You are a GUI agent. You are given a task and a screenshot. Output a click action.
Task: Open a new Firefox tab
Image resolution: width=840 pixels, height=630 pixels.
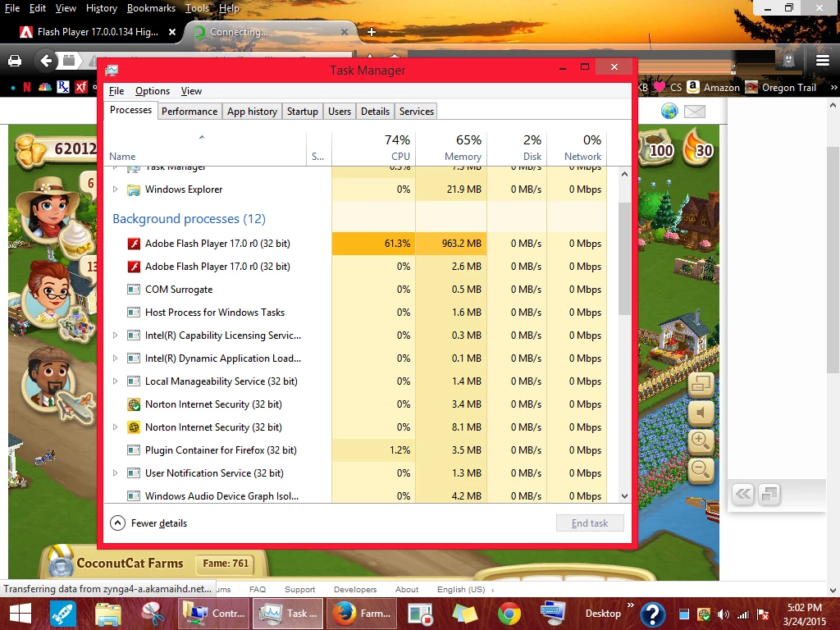(372, 32)
